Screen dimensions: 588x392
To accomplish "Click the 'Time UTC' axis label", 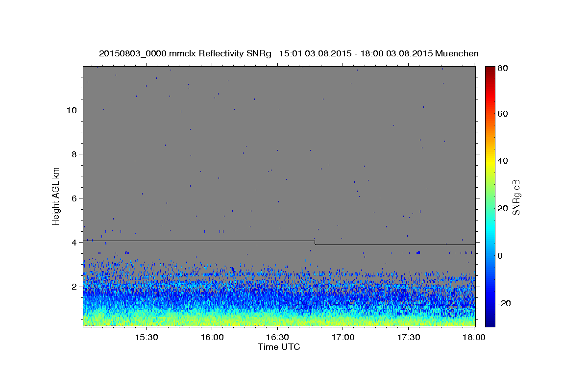I will click(x=279, y=347).
